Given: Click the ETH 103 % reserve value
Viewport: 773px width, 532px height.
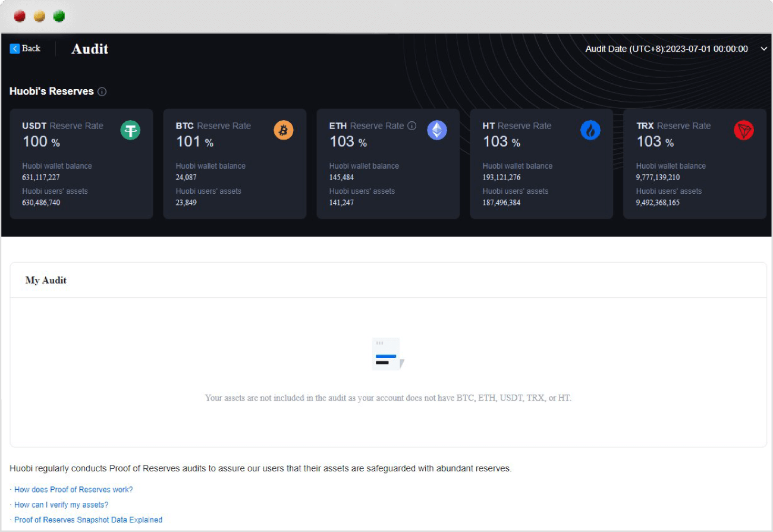Looking at the screenshot, I should (x=348, y=142).
